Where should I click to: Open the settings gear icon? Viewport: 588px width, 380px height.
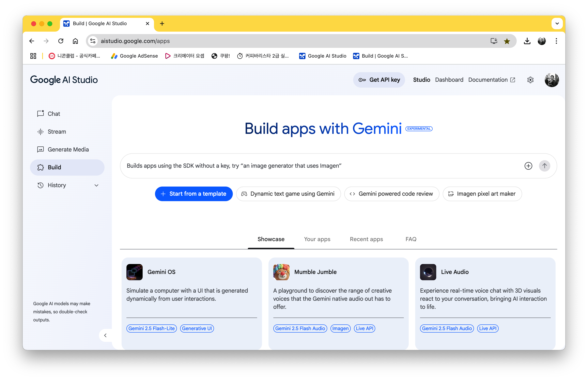pos(530,80)
